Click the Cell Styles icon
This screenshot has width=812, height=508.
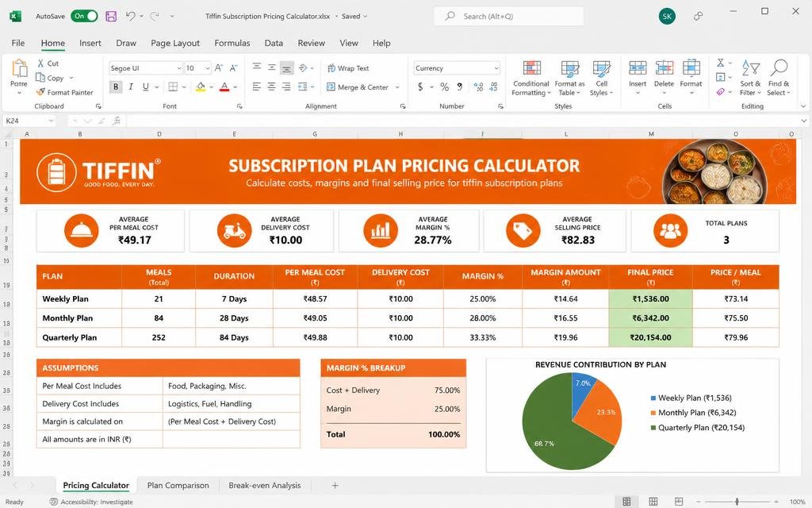(x=601, y=68)
